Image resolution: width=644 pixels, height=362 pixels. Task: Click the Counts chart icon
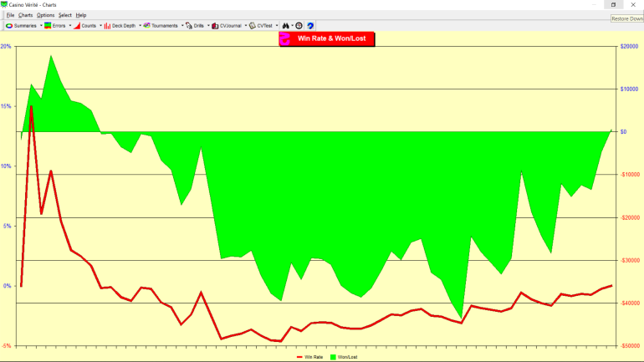77,26
